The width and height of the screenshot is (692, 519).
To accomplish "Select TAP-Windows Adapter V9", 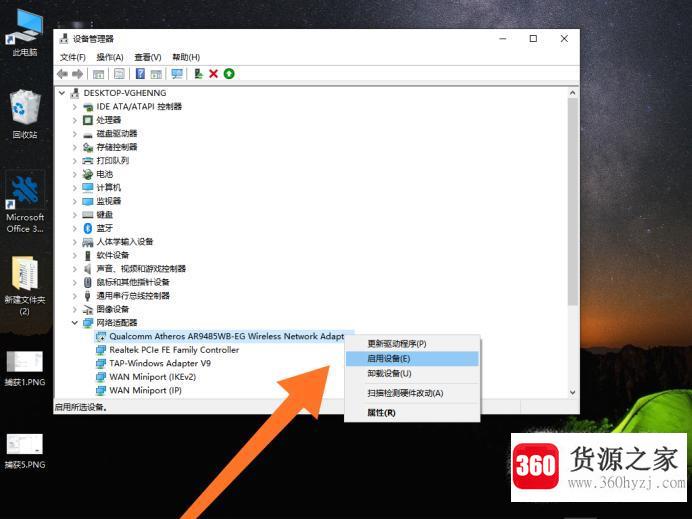I will (x=160, y=364).
